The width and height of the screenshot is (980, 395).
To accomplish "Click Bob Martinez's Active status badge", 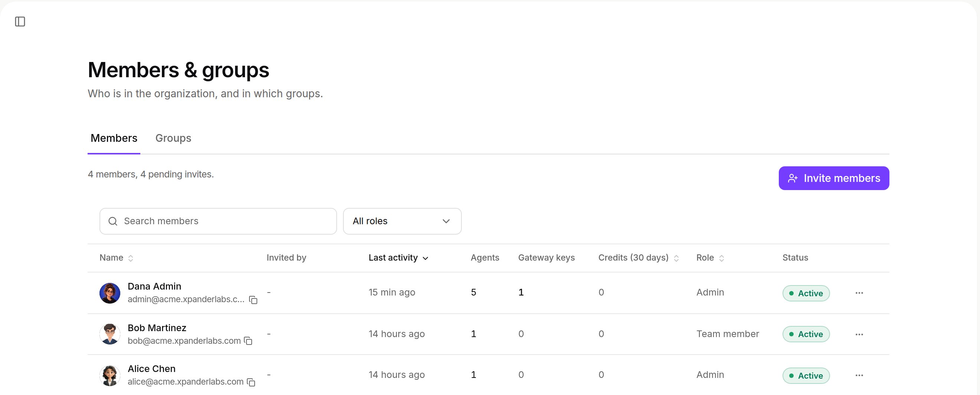I will pyautogui.click(x=806, y=334).
